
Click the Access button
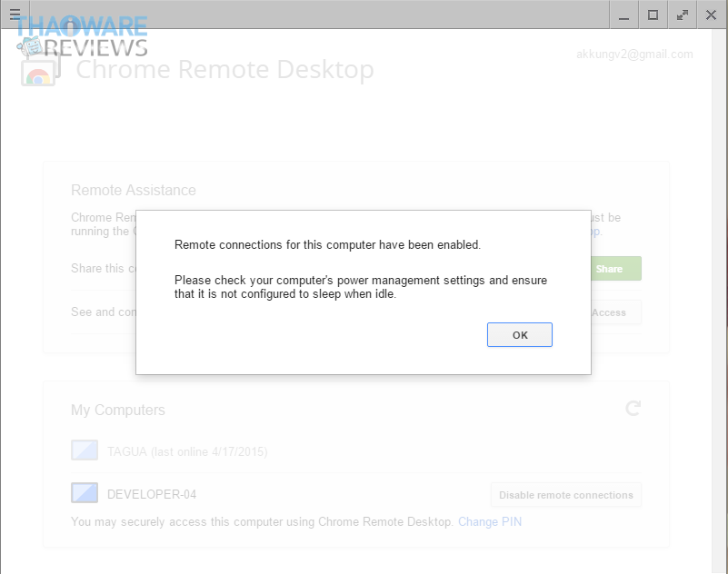point(615,312)
